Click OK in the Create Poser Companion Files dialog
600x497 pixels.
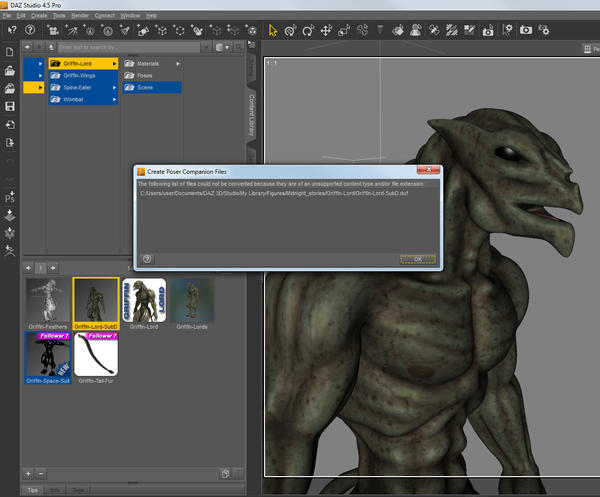pos(417,258)
